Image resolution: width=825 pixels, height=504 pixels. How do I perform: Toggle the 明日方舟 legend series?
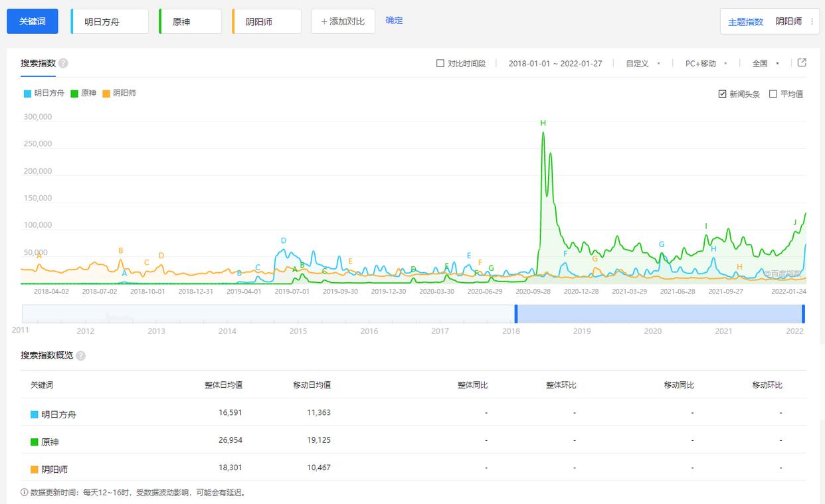(44, 94)
